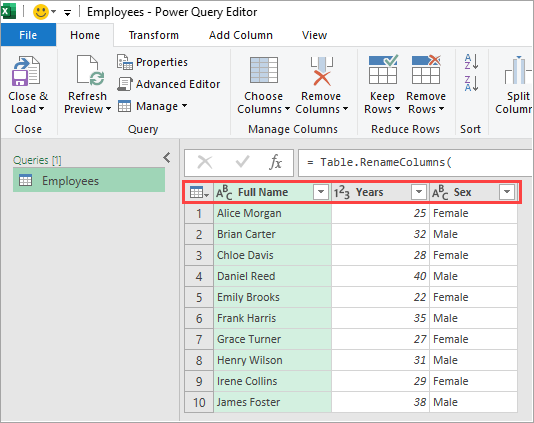
Task: Click the Close & Load icon
Action: [26, 71]
